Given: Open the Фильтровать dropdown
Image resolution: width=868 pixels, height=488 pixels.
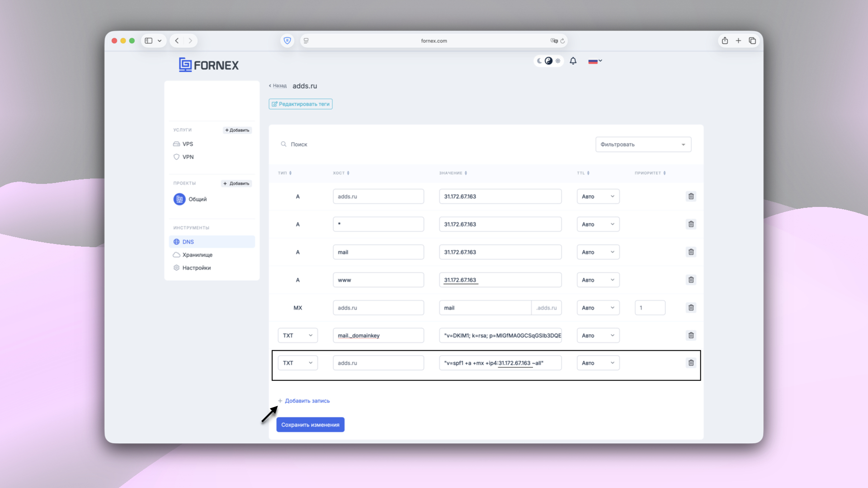Looking at the screenshot, I should (x=643, y=145).
